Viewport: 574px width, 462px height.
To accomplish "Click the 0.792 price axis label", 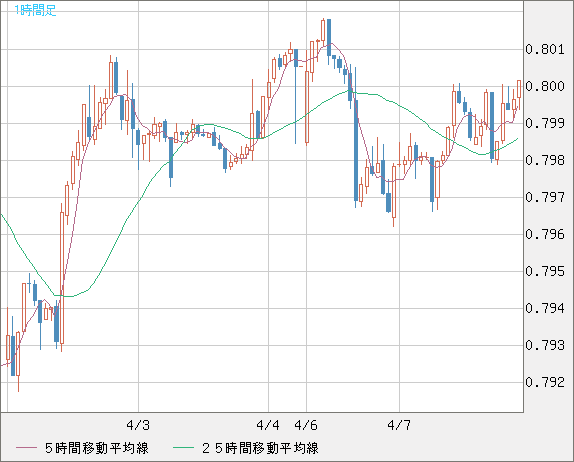I will tap(545, 382).
